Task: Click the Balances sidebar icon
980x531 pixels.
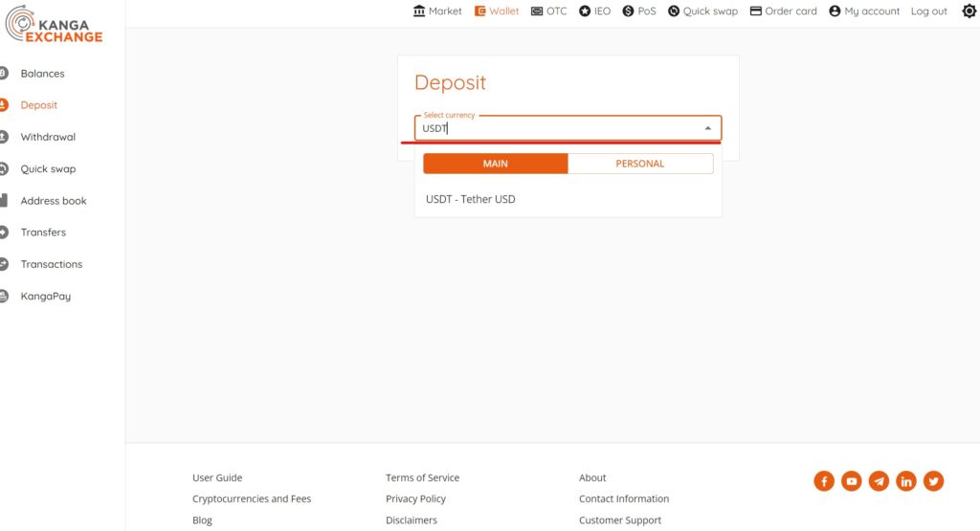Action: click(3, 73)
